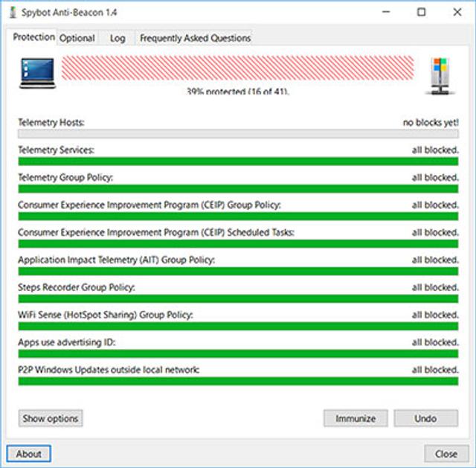Click the Microsoft server tower icon

(x=440, y=76)
